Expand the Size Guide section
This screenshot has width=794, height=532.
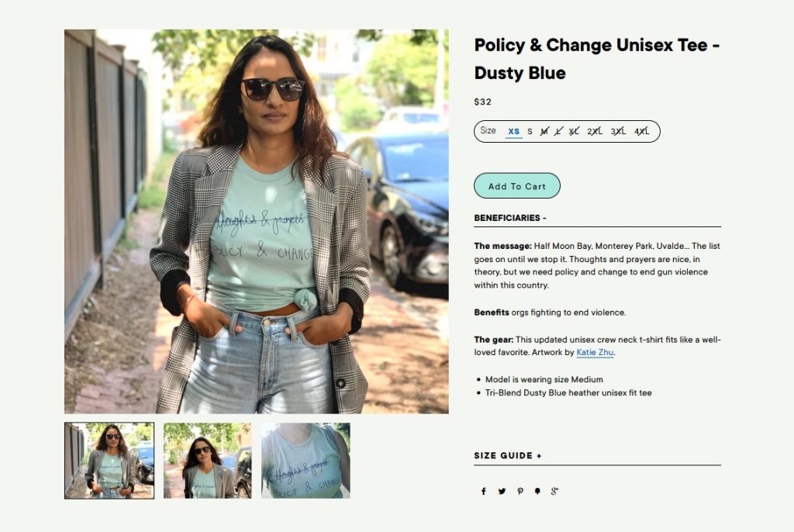(509, 455)
